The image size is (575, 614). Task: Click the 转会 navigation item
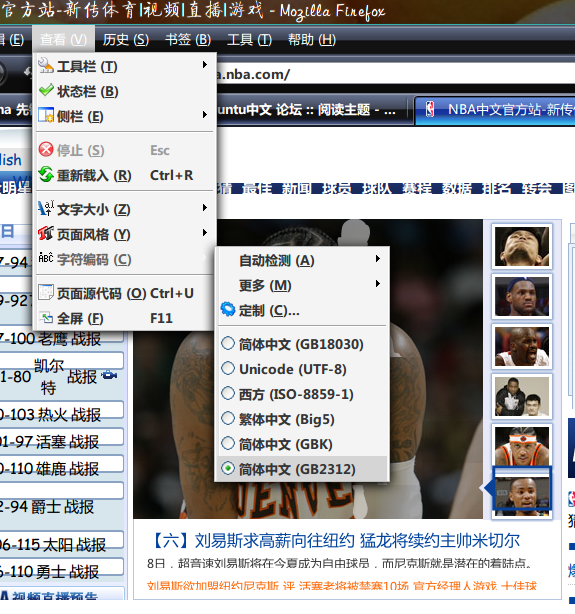[537, 189]
